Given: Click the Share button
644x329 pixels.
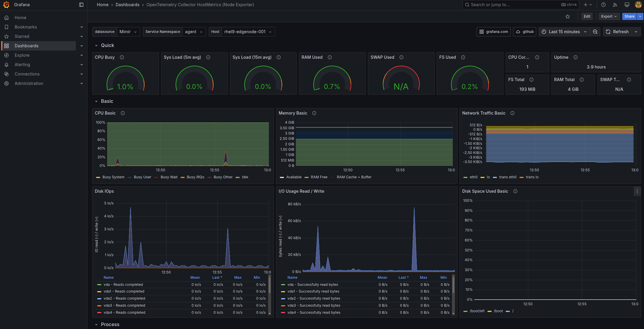Looking at the screenshot, I should pyautogui.click(x=629, y=16).
